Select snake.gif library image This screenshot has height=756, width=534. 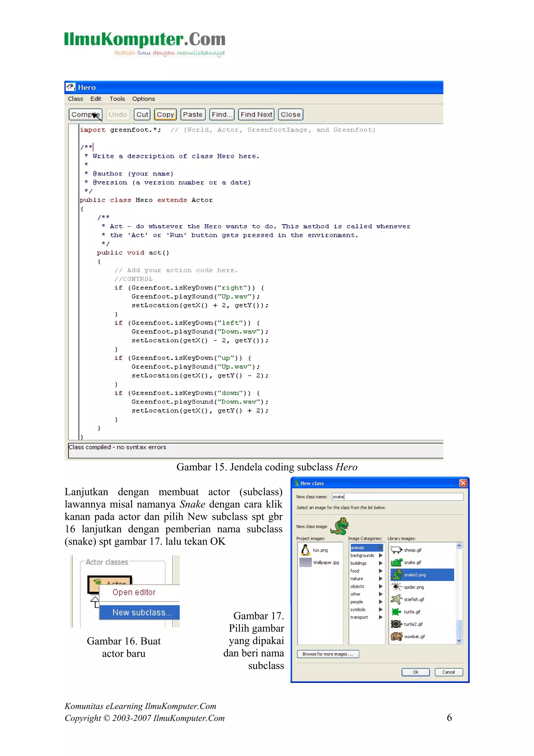(422, 562)
